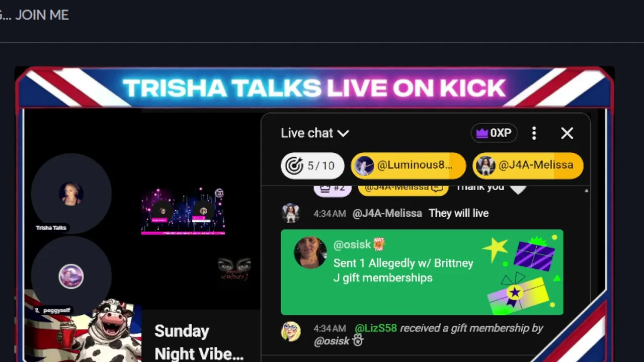This screenshot has width=644, height=362.
Task: Click the LizS58 chat avatar
Action: (x=291, y=331)
